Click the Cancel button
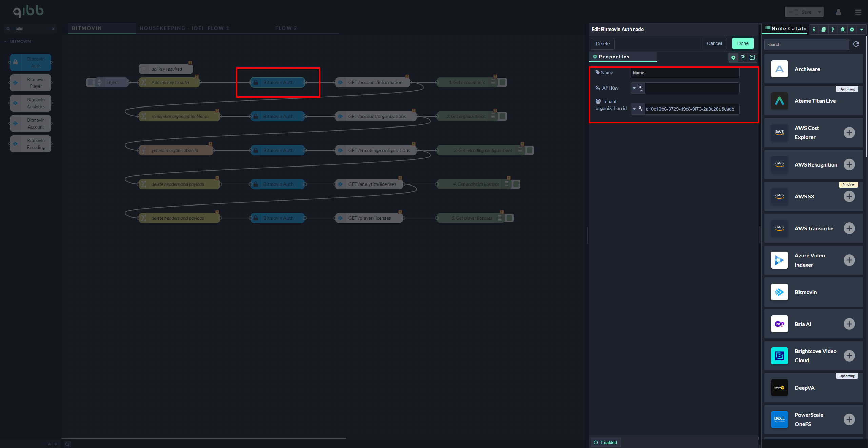 pos(714,43)
